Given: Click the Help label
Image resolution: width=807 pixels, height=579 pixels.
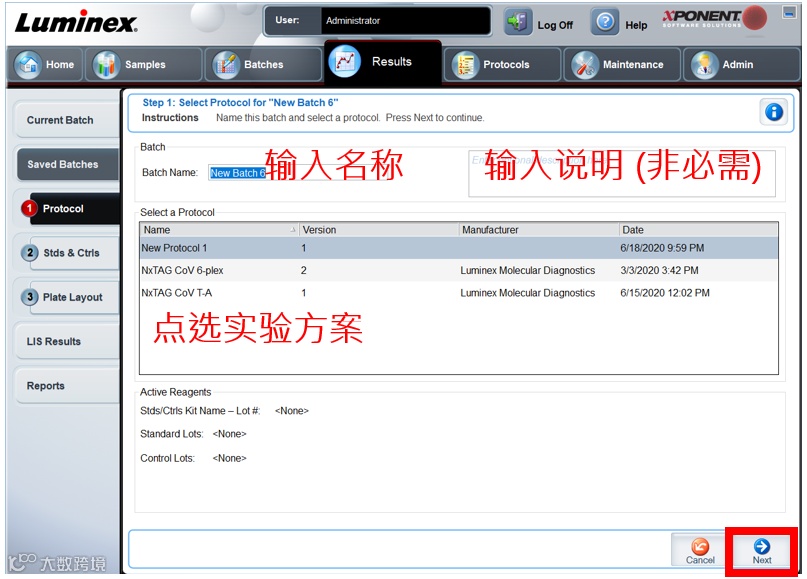Looking at the screenshot, I should pos(636,25).
